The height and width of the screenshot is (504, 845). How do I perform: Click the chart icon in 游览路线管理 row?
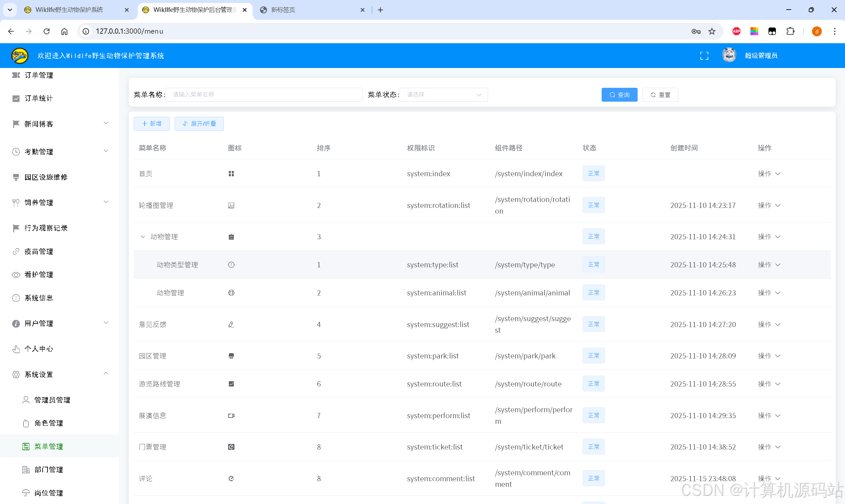click(231, 384)
